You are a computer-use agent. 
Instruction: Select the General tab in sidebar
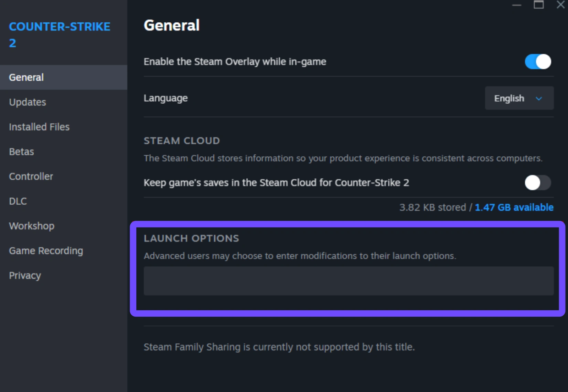point(27,77)
